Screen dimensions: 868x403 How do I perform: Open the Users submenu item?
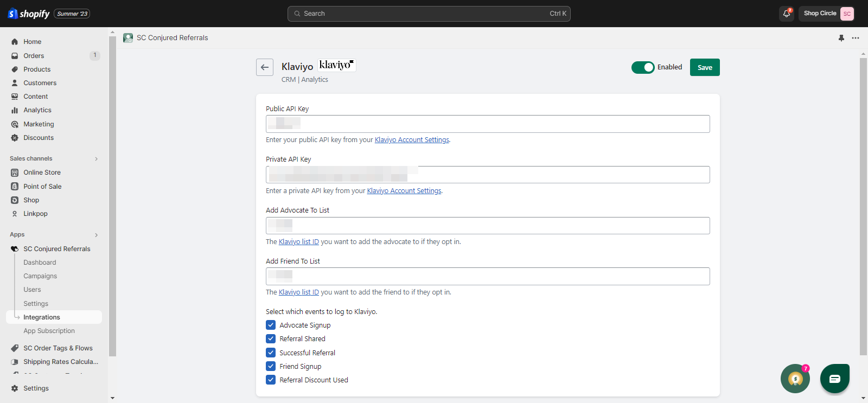click(x=32, y=290)
